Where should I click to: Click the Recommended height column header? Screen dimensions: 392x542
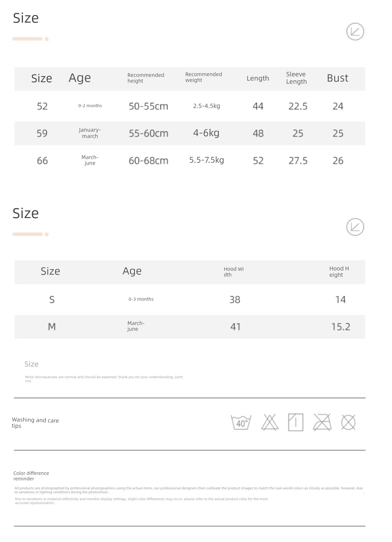coord(146,78)
